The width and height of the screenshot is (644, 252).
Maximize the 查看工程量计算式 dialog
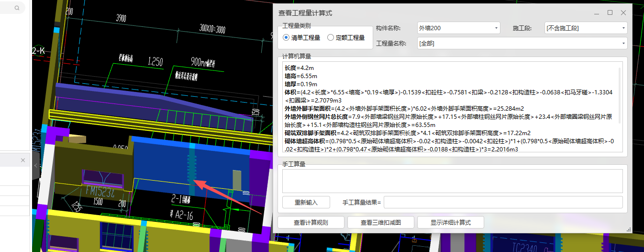[610, 13]
